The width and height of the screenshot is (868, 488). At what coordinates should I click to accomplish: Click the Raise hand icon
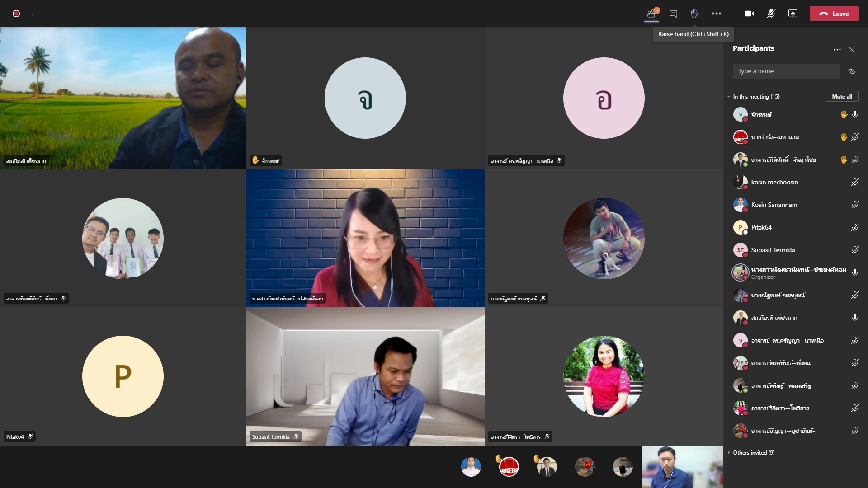click(694, 14)
